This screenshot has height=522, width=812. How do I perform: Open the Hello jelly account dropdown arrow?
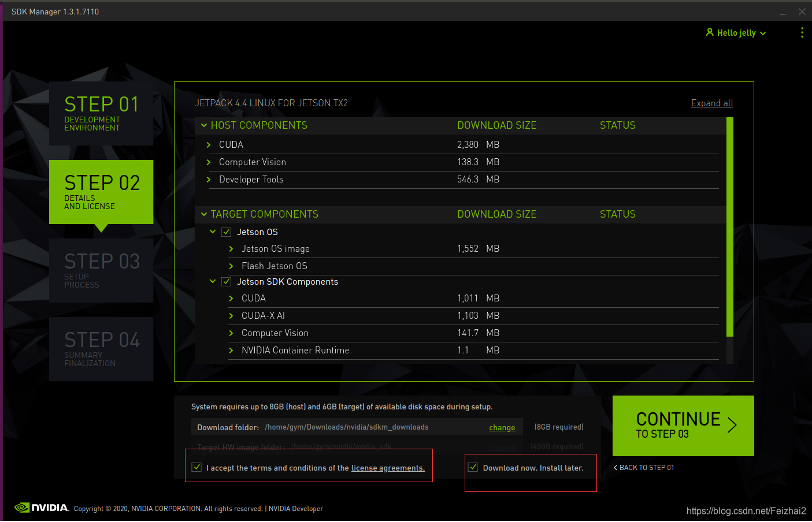tap(763, 33)
